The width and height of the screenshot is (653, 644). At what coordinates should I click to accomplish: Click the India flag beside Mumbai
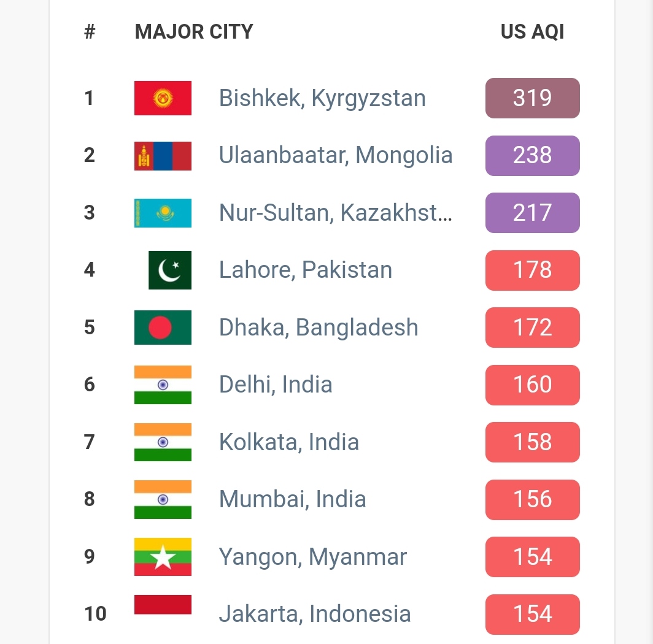pyautogui.click(x=163, y=499)
